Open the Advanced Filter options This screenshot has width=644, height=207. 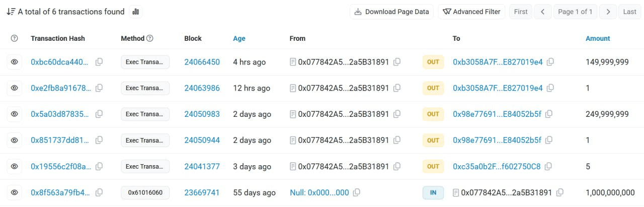471,12
